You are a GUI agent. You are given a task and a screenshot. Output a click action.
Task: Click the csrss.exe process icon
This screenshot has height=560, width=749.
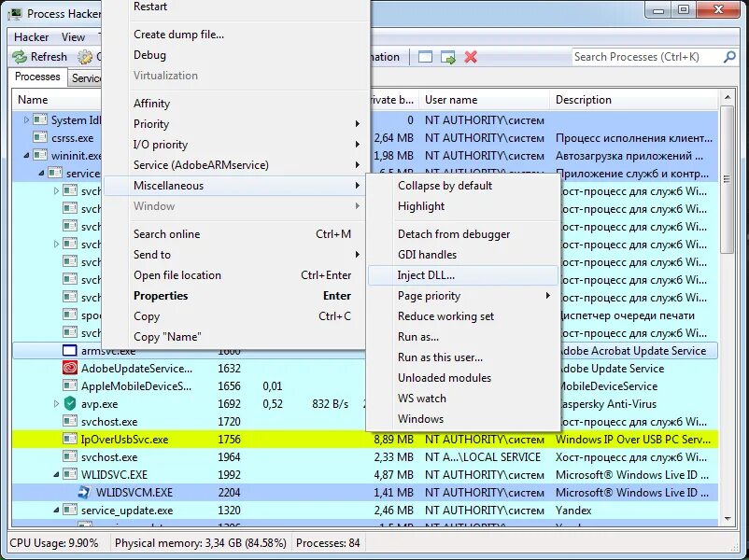pos(40,137)
